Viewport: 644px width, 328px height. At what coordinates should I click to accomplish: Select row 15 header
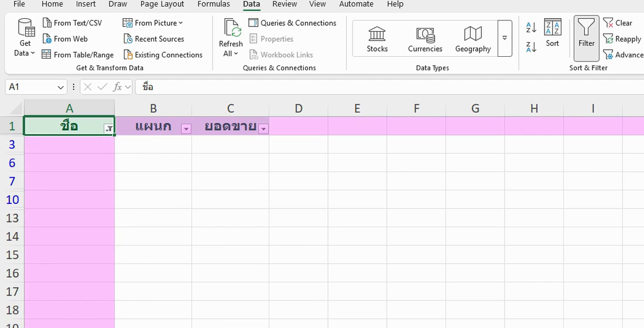click(12, 255)
